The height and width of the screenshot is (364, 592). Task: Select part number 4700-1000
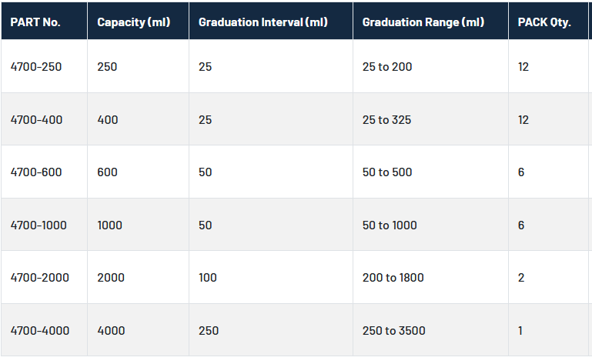pos(38,225)
